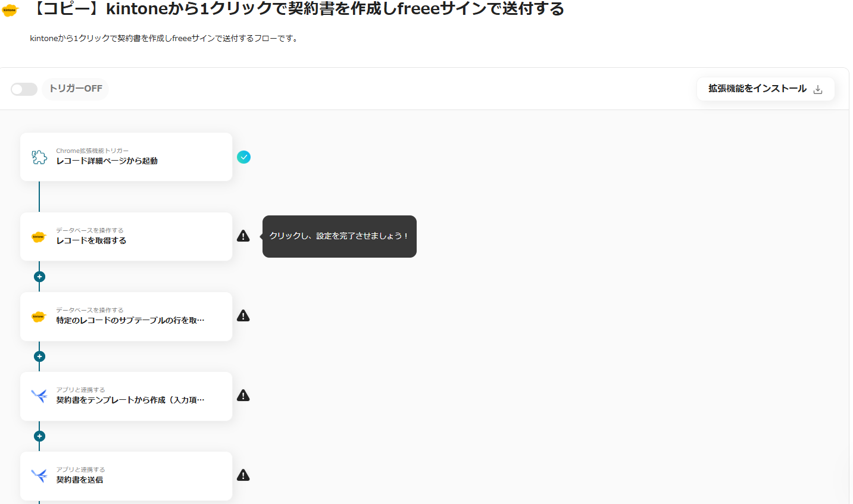Click the kintone icon on the レコードを取得する step
This screenshot has width=853, height=504.
pos(39,237)
